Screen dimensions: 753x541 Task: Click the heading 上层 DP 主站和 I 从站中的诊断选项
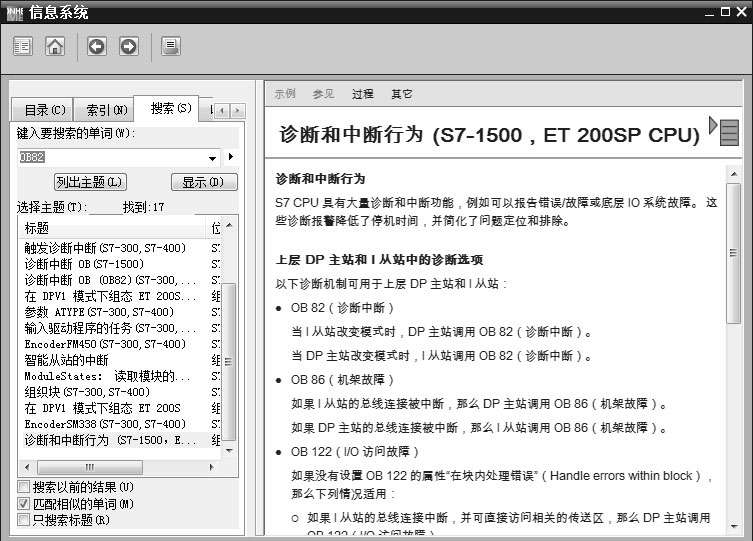(379, 260)
